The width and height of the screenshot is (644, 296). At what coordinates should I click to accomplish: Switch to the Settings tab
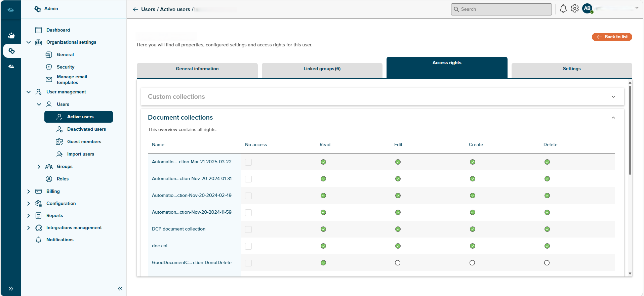coord(572,70)
